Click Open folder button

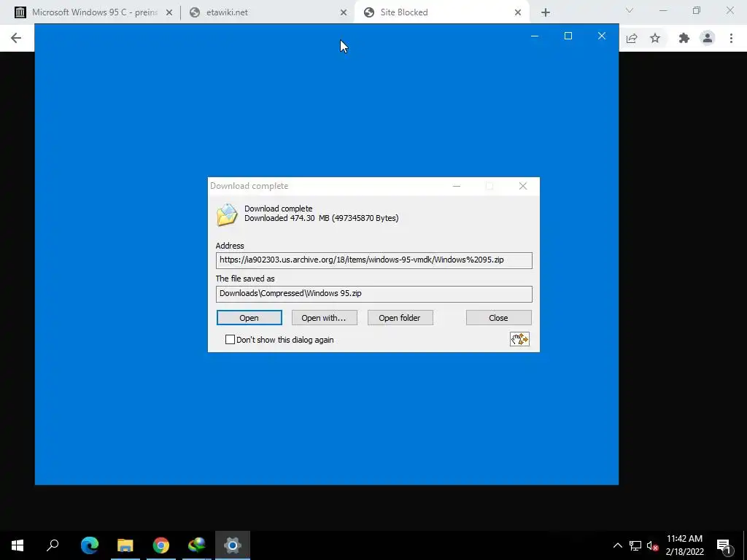[x=400, y=318]
